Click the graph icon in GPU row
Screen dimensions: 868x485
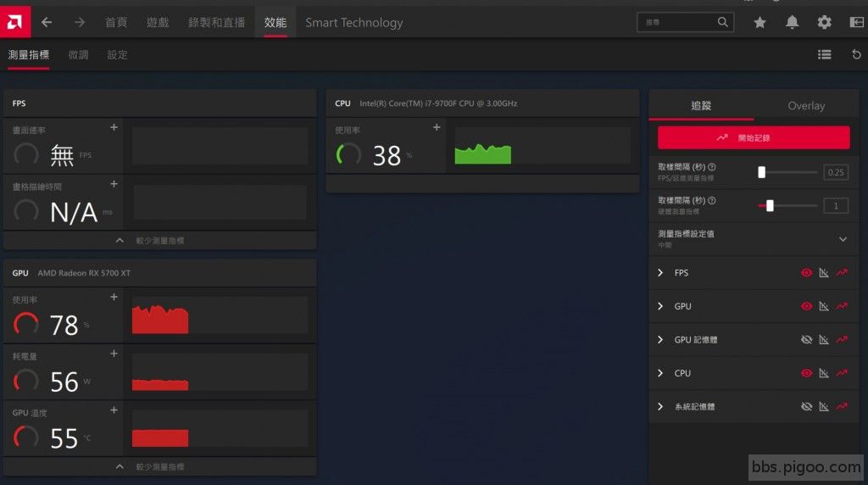tap(824, 306)
